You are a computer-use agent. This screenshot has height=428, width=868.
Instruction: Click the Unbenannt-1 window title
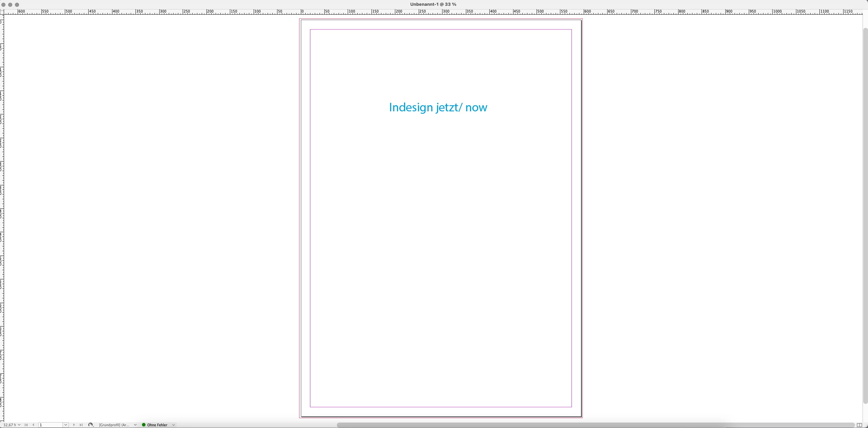coord(433,4)
